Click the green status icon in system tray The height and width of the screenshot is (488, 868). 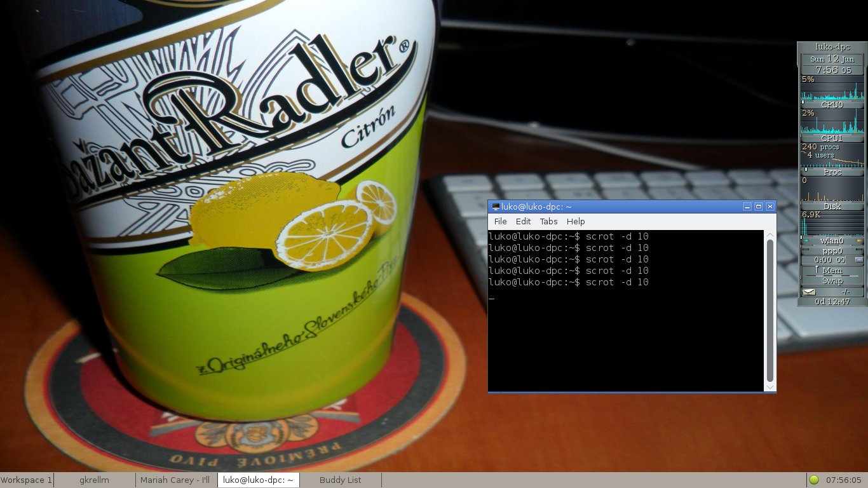(813, 480)
